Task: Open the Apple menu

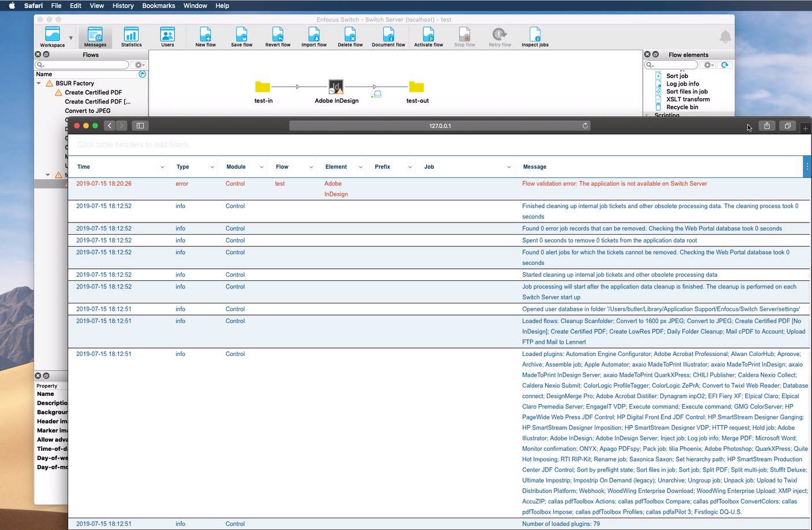Action: click(12, 6)
